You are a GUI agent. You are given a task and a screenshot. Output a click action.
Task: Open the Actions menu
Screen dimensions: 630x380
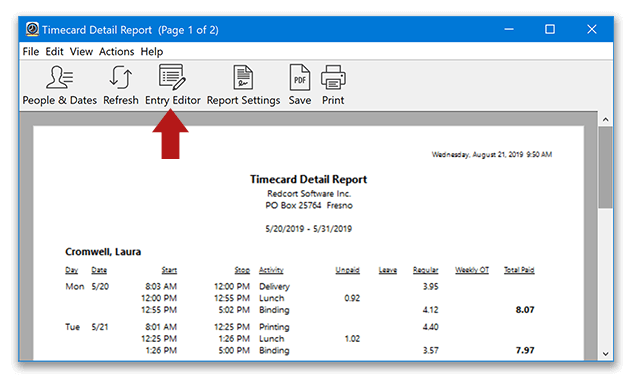117,51
